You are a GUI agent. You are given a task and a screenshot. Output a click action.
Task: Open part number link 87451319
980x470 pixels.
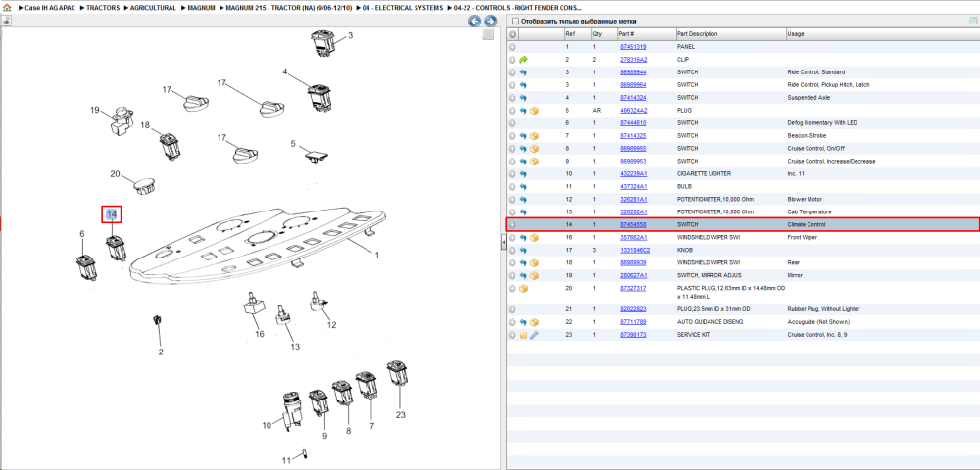point(632,47)
